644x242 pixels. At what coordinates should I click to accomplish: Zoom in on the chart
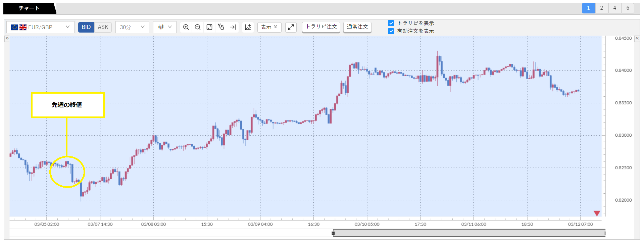[x=186, y=27]
